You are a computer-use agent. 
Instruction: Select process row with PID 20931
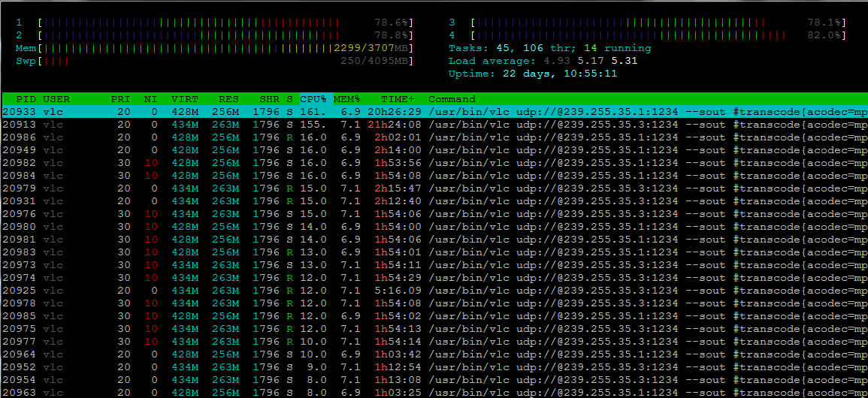coord(434,201)
